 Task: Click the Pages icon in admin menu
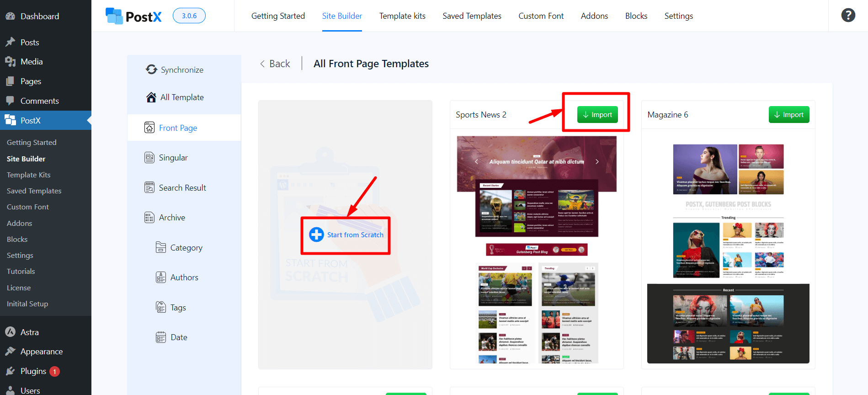pyautogui.click(x=11, y=81)
